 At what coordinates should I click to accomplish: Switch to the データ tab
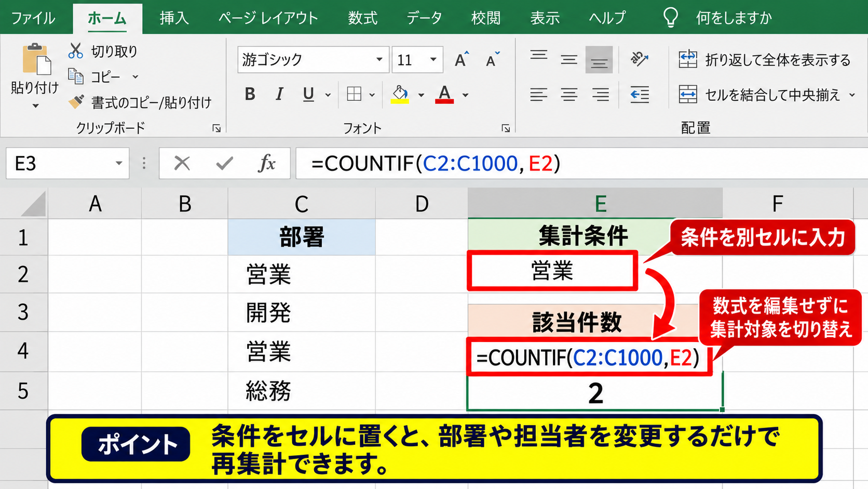(424, 18)
